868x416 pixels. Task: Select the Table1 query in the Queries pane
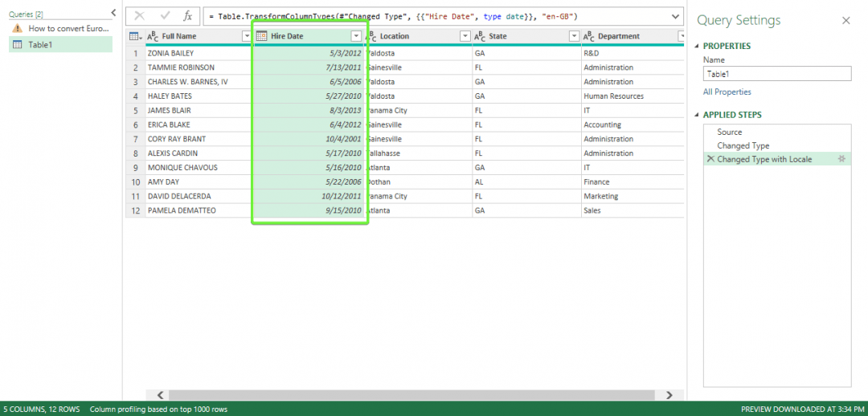(x=61, y=44)
